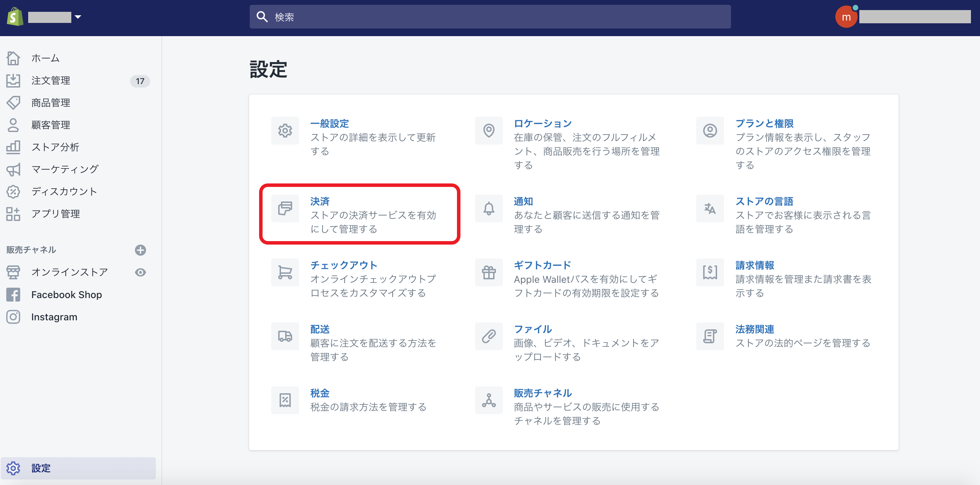Open ホーム in the sidebar
Image resolution: width=980 pixels, height=485 pixels.
click(x=45, y=58)
